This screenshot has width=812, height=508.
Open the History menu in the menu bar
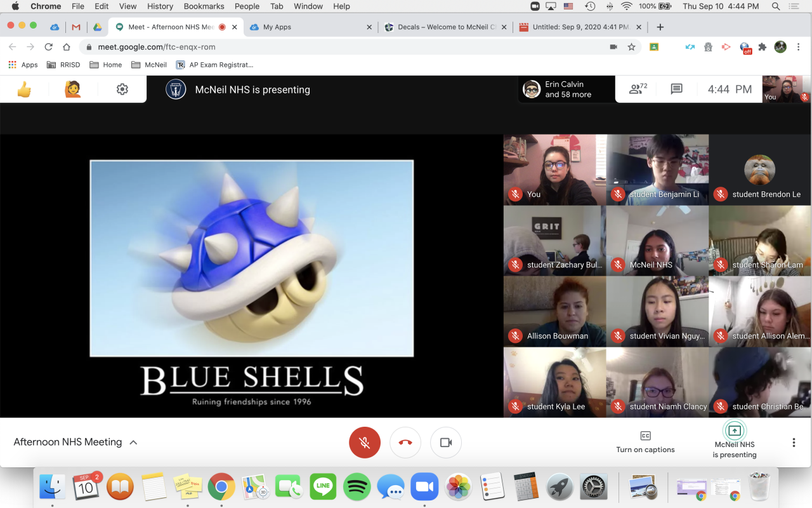160,6
